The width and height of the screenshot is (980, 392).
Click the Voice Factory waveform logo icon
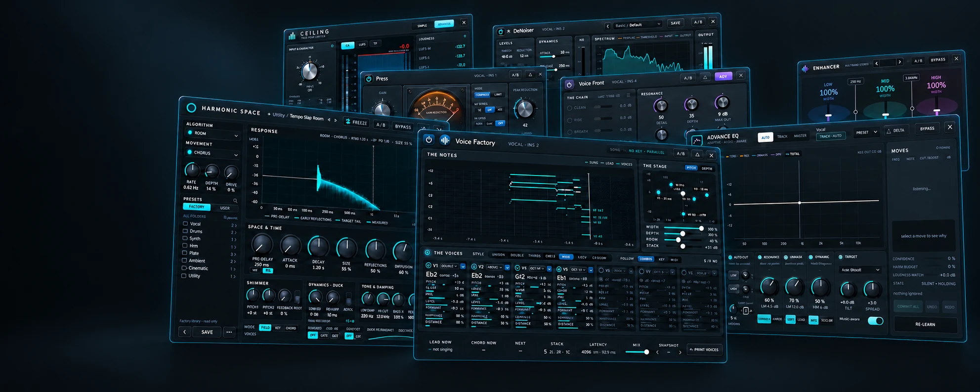tap(445, 140)
